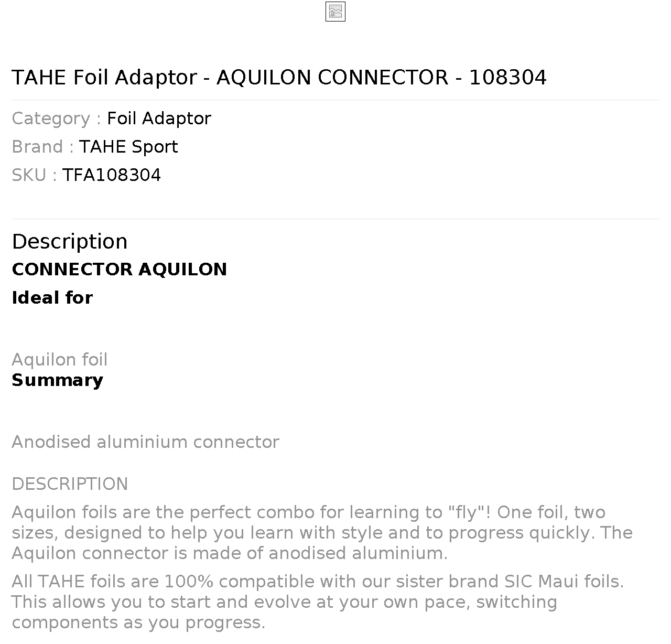Image resolution: width=671 pixels, height=644 pixels.
Task: Click the Ideal for subheading
Action: 52,298
